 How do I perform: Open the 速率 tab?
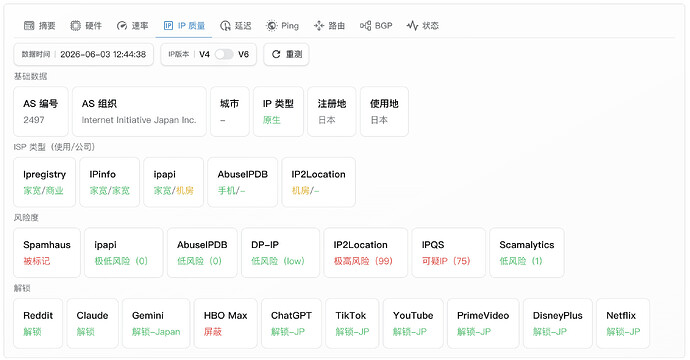[132, 26]
